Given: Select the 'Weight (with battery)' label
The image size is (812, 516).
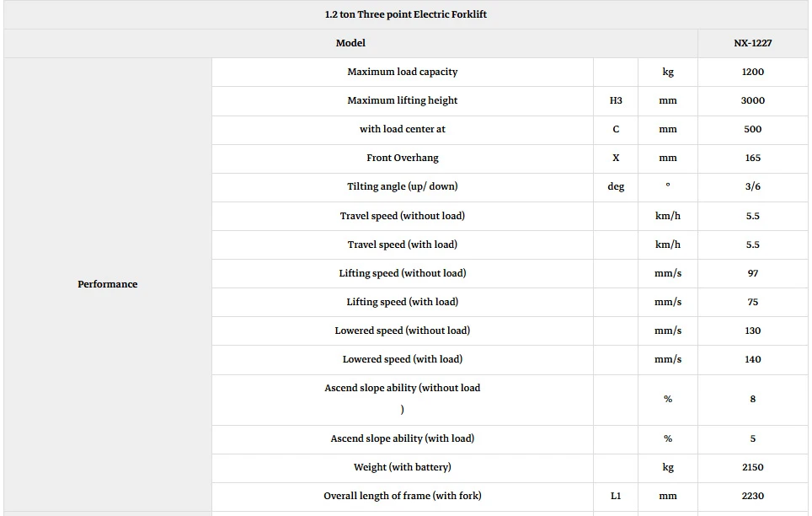Looking at the screenshot, I should [403, 467].
